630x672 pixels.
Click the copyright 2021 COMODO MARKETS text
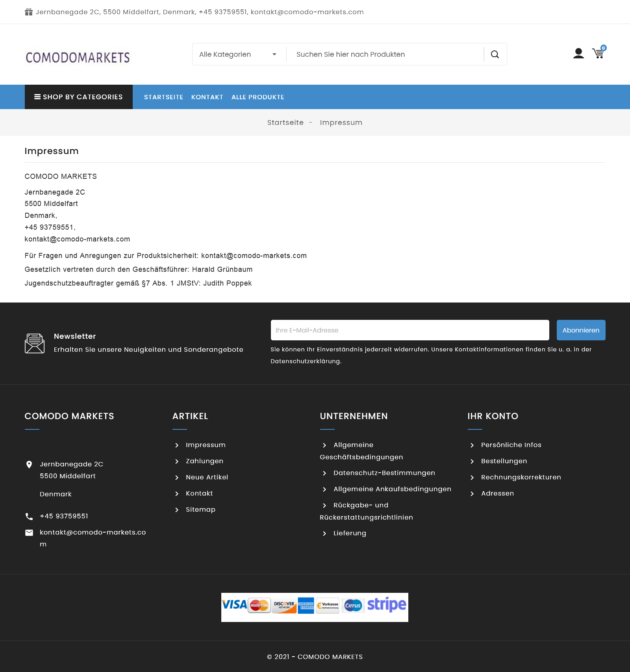tap(315, 657)
